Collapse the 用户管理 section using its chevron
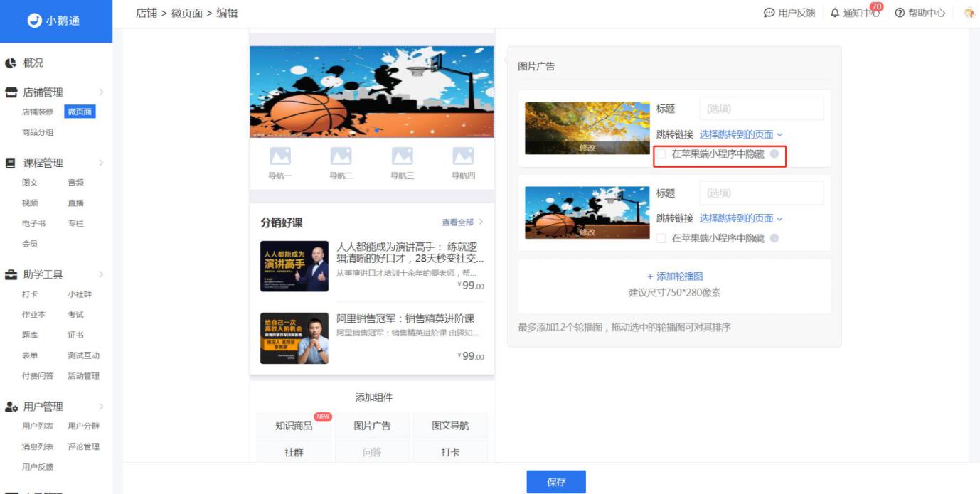980x494 pixels. pos(101,407)
